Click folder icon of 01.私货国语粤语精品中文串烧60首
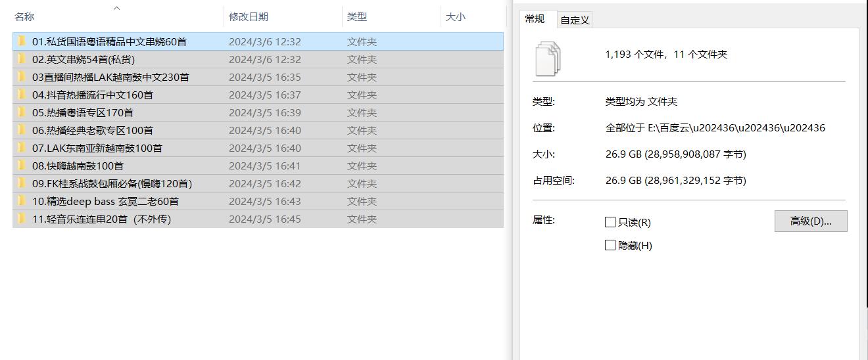 (x=22, y=41)
